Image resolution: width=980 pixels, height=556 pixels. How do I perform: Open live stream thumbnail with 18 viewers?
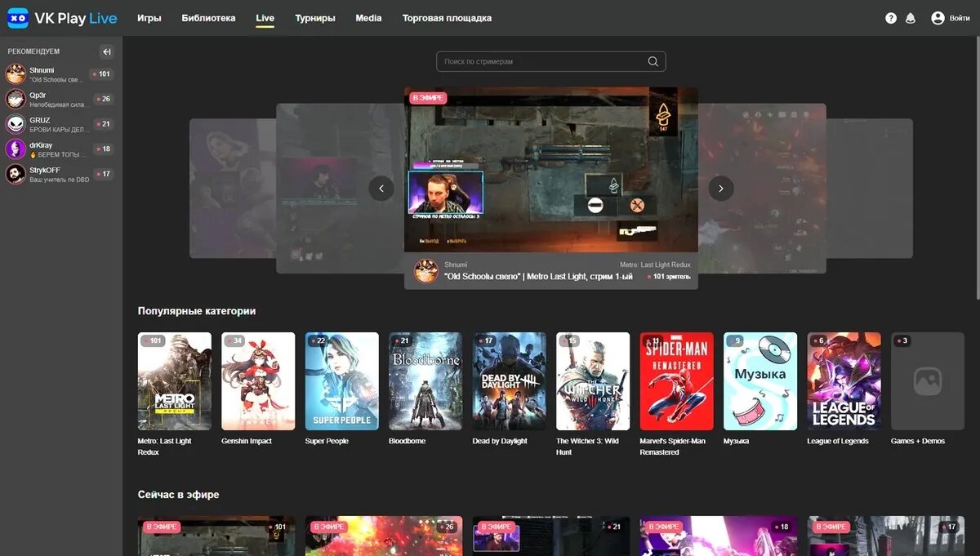[x=719, y=536]
